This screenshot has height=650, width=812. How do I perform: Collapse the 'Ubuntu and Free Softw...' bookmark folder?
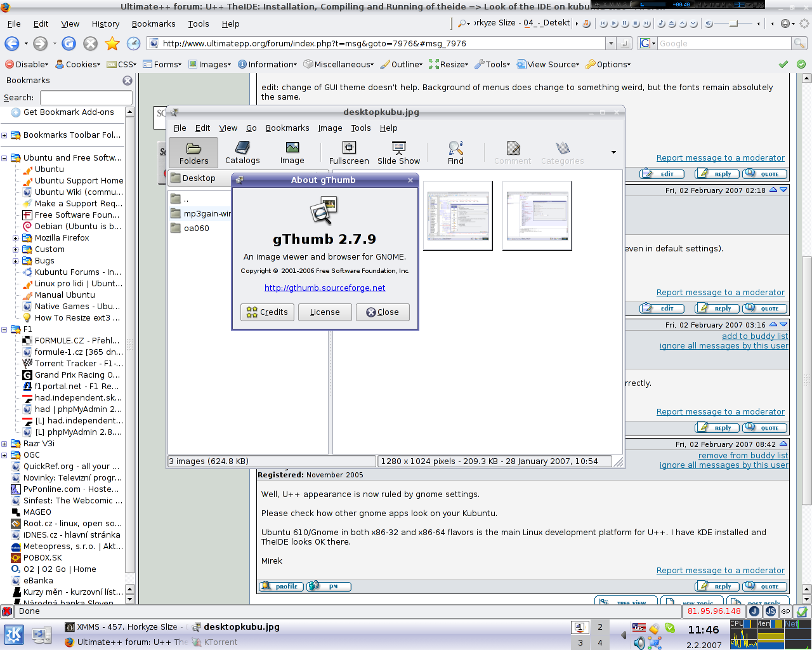[x=4, y=158]
